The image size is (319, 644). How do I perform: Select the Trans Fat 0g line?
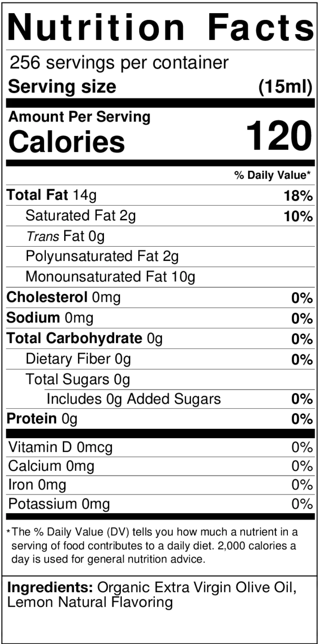click(x=65, y=236)
